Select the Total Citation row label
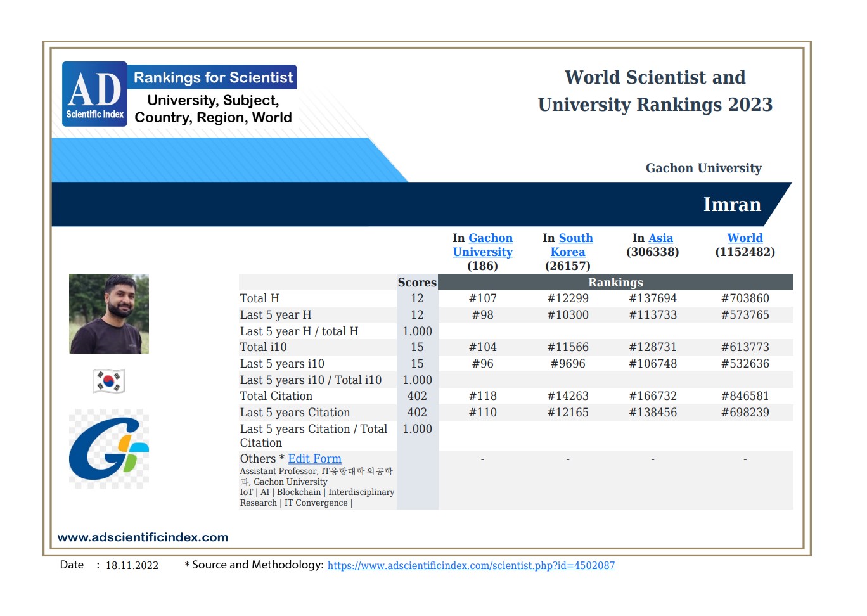867x616 pixels. pyautogui.click(x=276, y=396)
